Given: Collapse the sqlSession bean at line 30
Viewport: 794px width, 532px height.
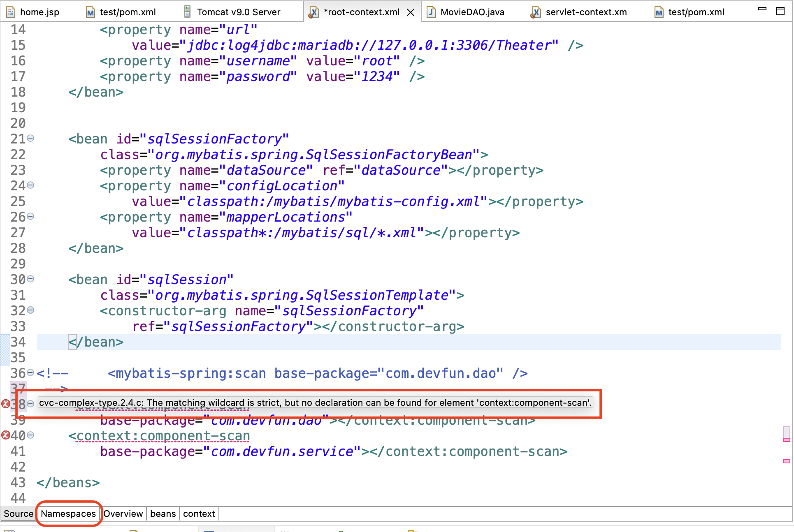Looking at the screenshot, I should click(x=30, y=279).
